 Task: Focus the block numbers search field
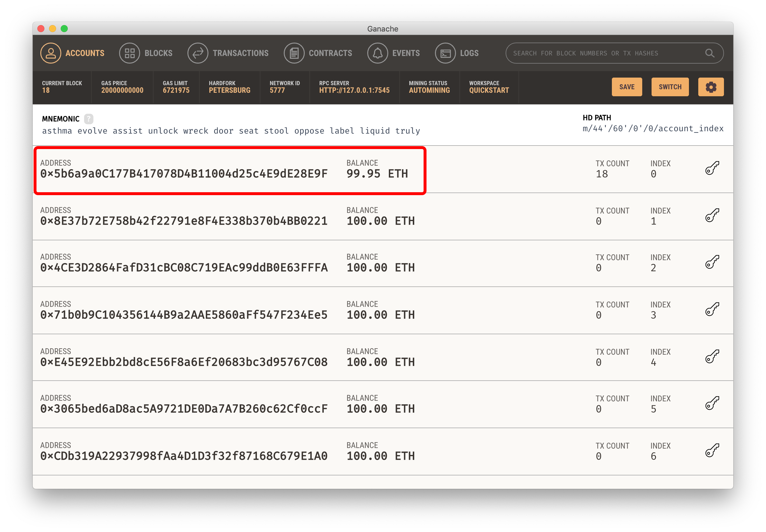pyautogui.click(x=600, y=53)
